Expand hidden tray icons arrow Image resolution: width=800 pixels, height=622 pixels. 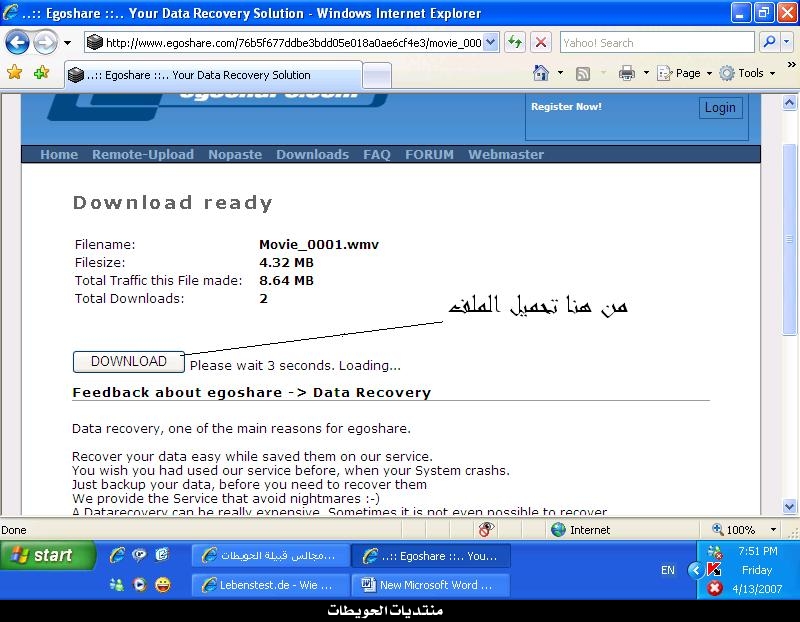pos(695,569)
